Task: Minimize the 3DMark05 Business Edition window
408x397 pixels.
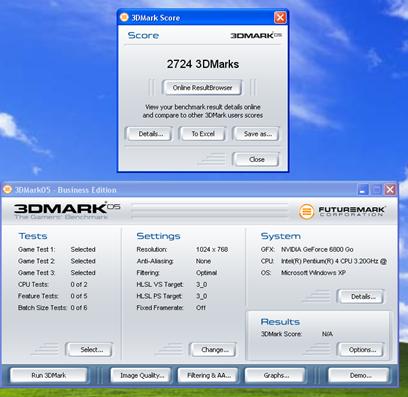Action: [363, 190]
